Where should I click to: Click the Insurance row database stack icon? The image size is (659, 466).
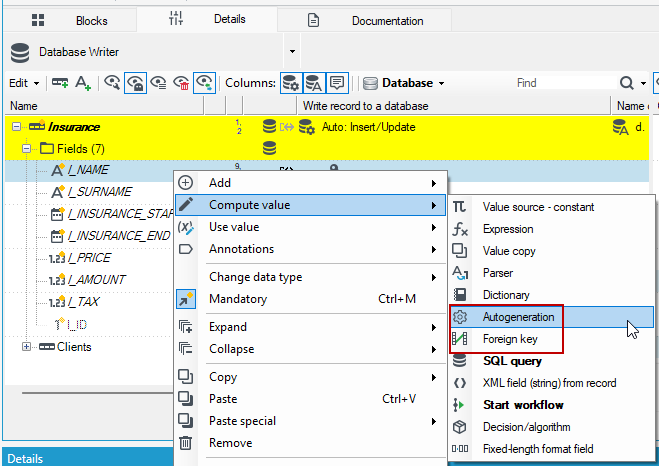[x=269, y=126]
